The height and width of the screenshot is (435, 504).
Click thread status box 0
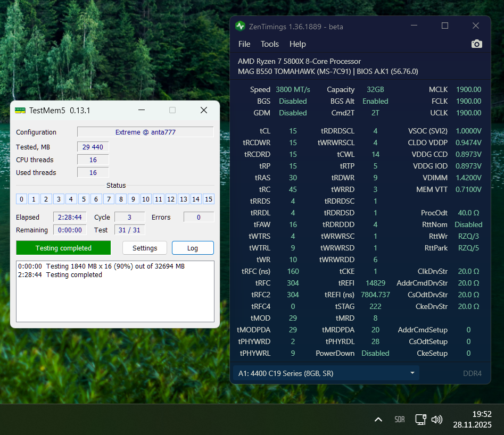[x=21, y=199]
